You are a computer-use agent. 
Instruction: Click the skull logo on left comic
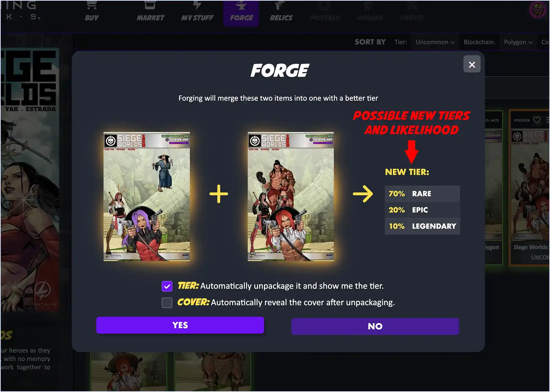click(x=111, y=141)
